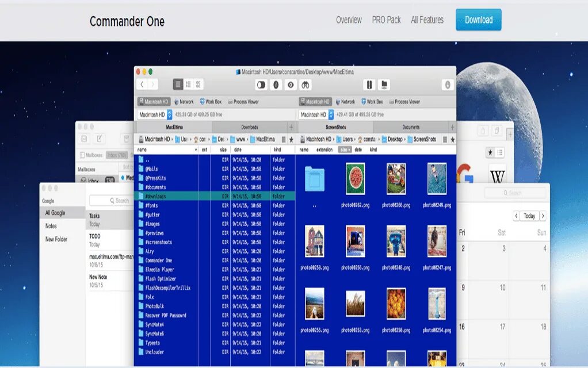This screenshot has width=588, height=368.
Task: Select the parent directory '..' row
Action: click(x=215, y=160)
